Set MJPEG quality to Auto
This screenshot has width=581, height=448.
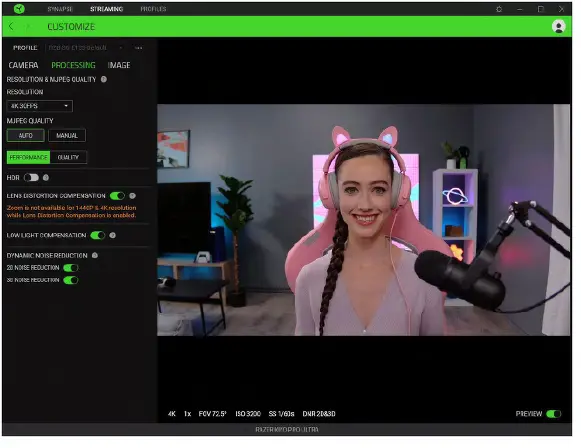click(26, 135)
